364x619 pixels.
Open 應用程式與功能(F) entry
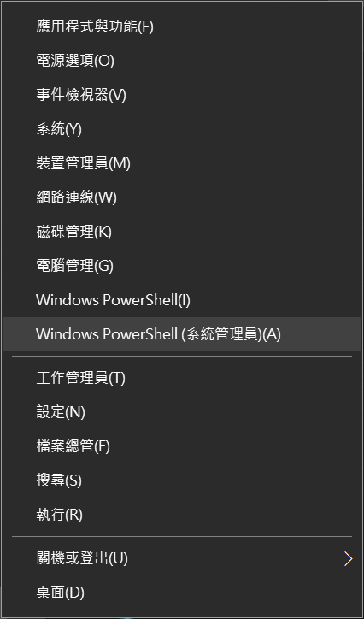182,27
